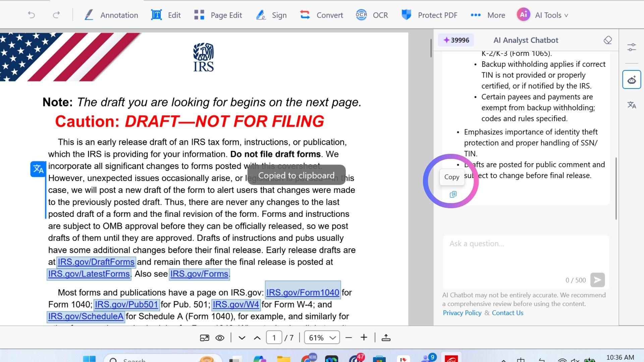This screenshot has height=362, width=644.
Task: Open the Page Edit tab
Action: (218, 15)
